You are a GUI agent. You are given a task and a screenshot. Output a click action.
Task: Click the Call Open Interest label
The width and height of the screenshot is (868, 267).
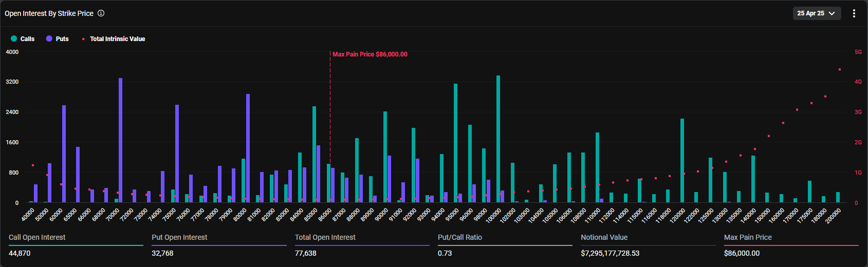click(37, 237)
